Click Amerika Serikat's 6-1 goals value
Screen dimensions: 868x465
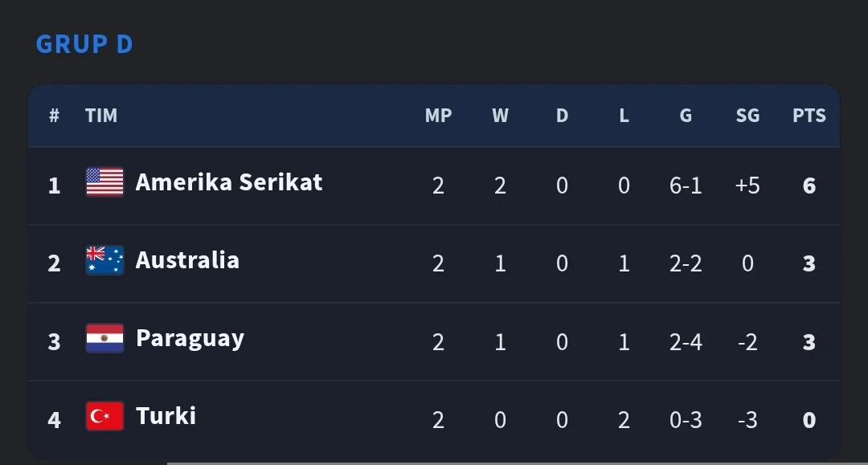pos(686,186)
